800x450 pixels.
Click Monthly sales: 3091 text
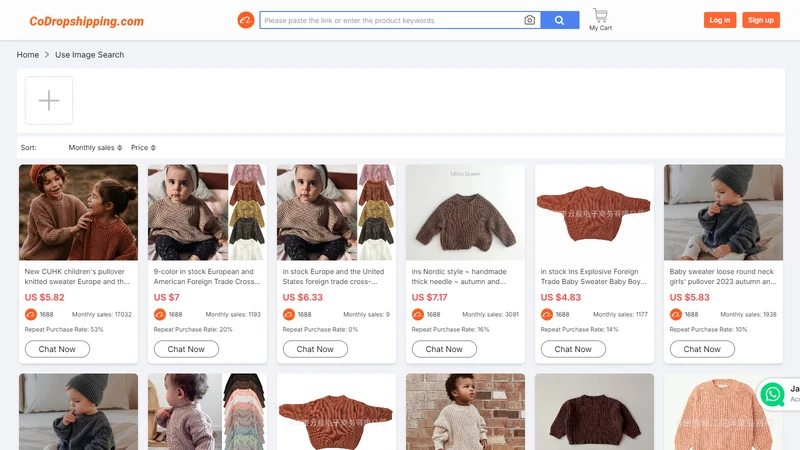(x=491, y=314)
